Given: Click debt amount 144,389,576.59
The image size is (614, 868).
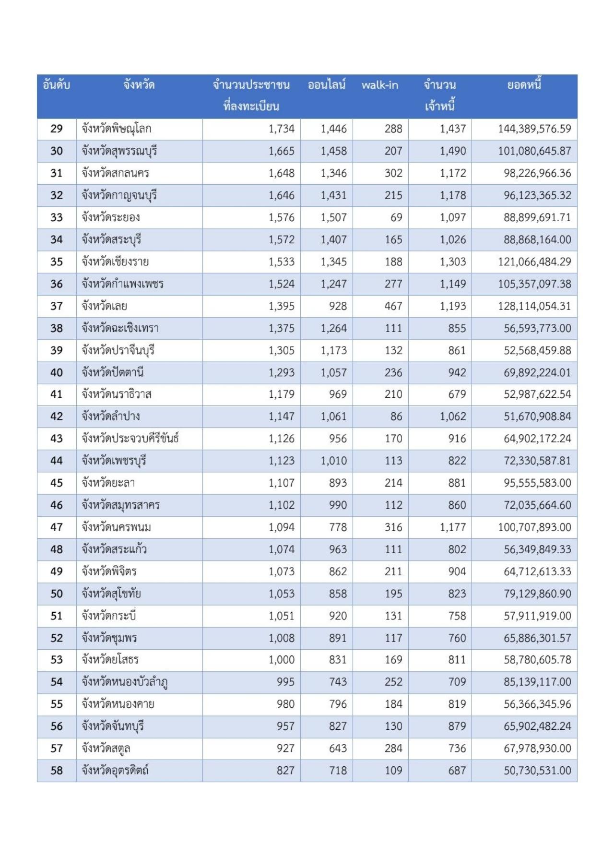Looking at the screenshot, I should [534, 129].
